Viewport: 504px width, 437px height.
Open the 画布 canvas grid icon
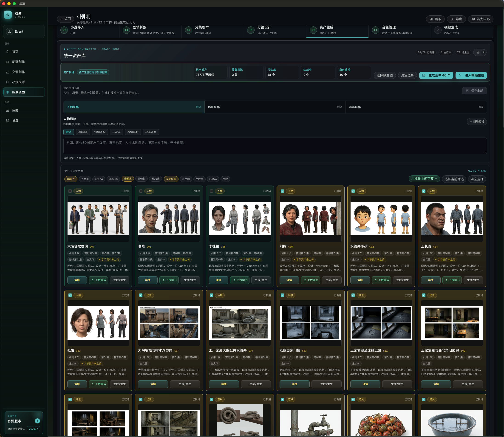click(431, 19)
